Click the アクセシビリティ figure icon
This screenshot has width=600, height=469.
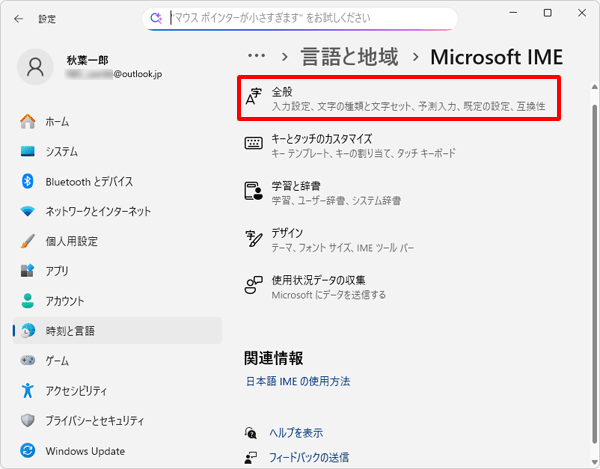[x=28, y=390]
